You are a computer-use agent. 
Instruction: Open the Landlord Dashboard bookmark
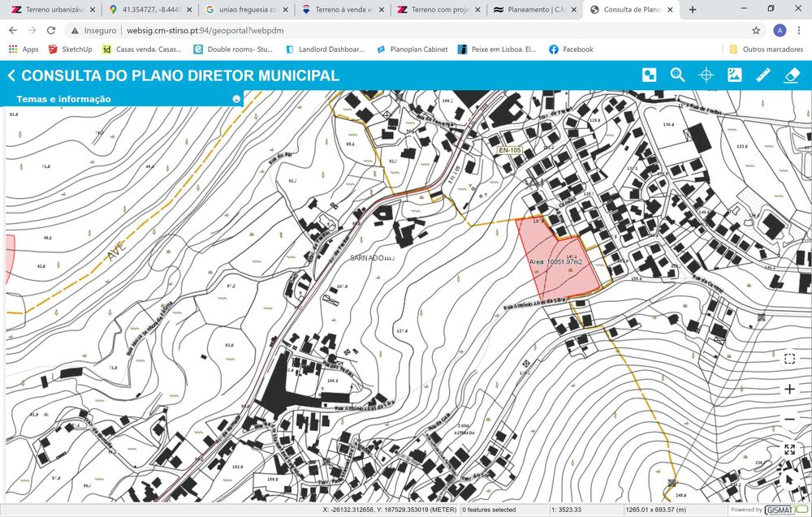326,50
